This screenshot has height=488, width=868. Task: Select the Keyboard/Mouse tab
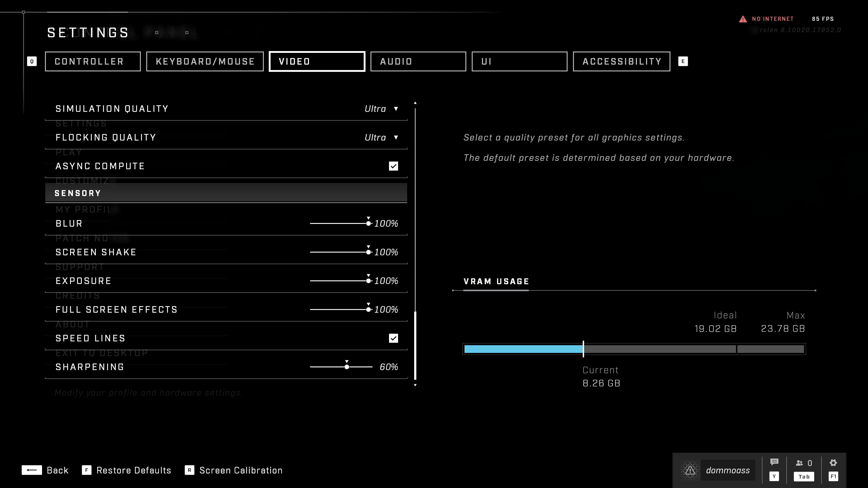[x=205, y=61]
